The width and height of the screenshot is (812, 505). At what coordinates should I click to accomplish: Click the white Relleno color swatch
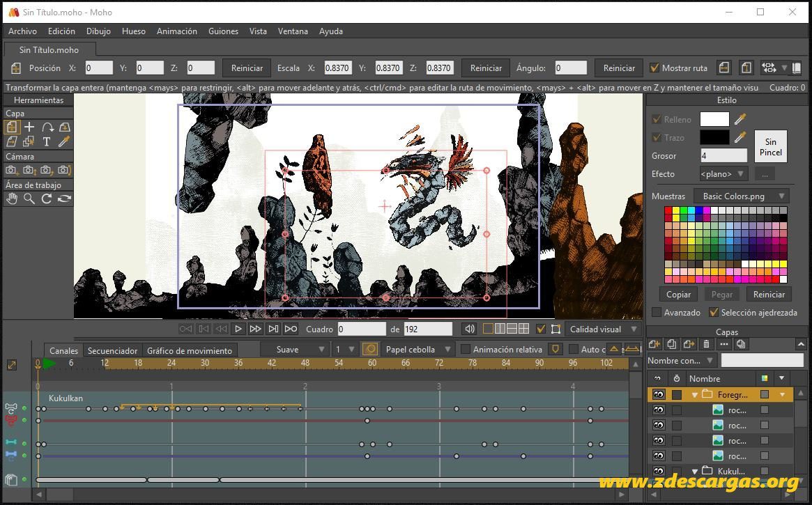coord(714,120)
